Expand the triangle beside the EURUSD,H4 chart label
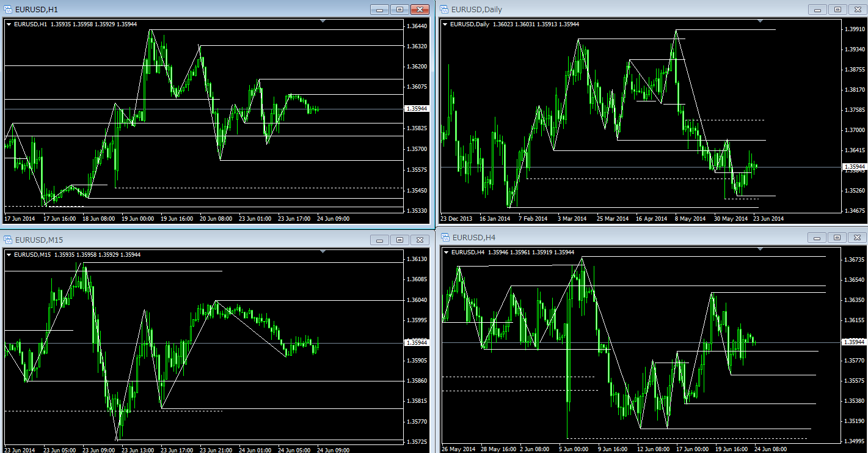The image size is (868, 453). [x=445, y=252]
